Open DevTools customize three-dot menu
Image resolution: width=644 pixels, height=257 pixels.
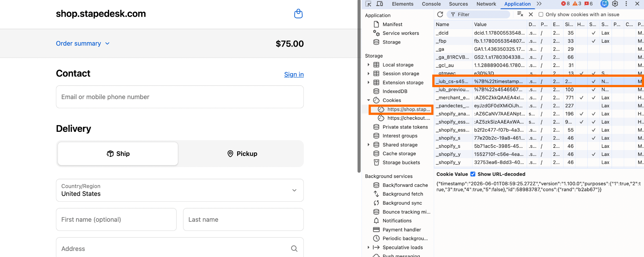(x=626, y=4)
